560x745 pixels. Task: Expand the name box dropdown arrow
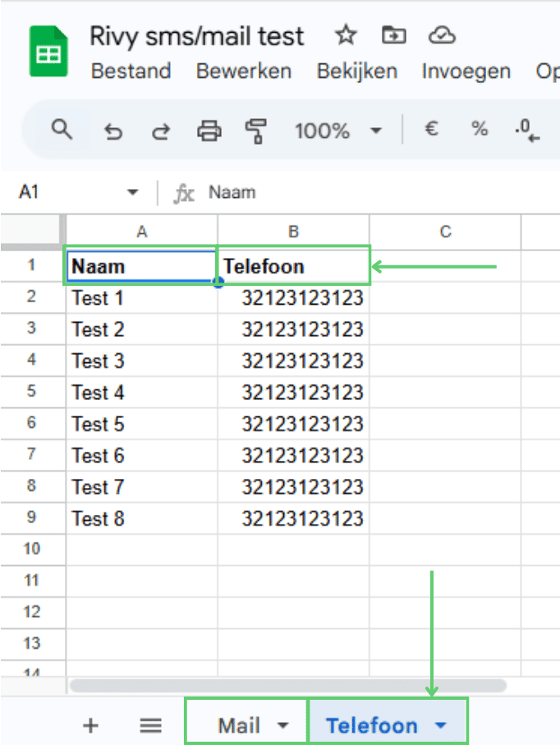pyautogui.click(x=132, y=192)
